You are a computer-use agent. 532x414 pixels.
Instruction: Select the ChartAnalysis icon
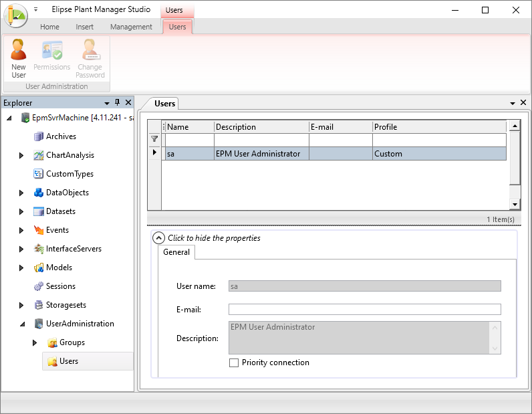click(x=38, y=155)
